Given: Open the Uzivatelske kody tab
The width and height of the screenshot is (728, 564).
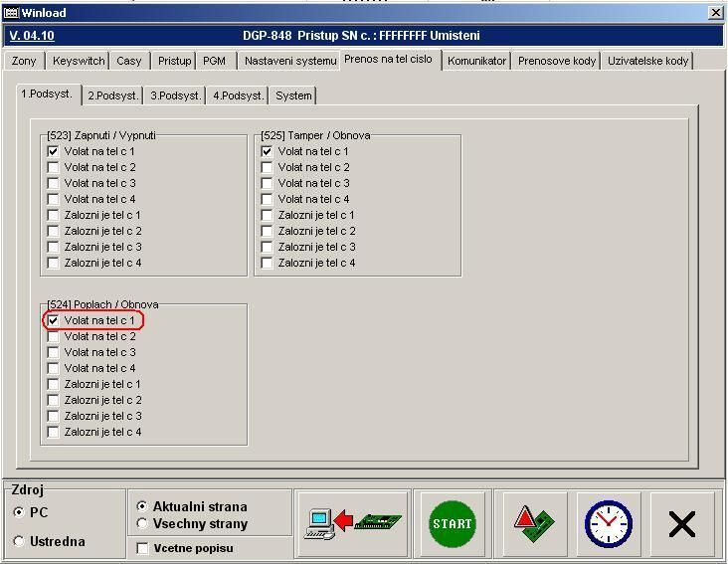Looking at the screenshot, I should [647, 61].
